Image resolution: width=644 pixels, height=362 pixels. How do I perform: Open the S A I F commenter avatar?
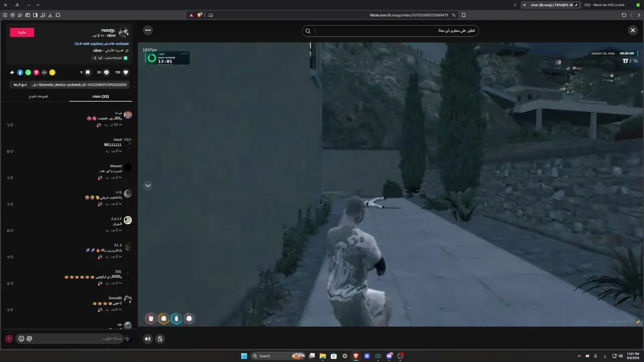128,220
